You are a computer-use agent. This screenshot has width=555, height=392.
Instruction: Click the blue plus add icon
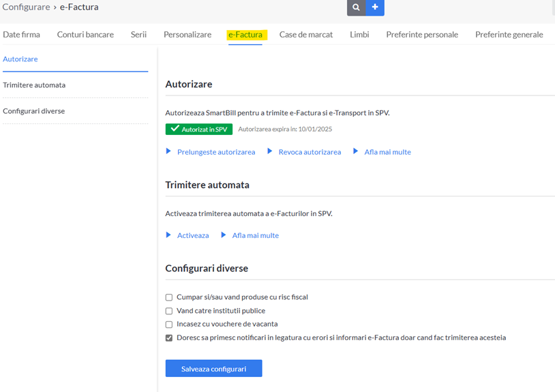(375, 7)
